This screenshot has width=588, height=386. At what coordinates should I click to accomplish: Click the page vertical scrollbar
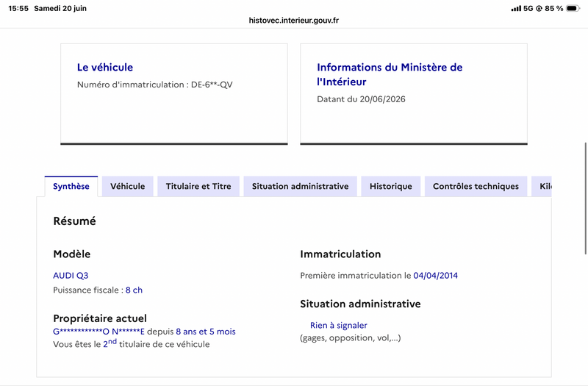coord(585,199)
